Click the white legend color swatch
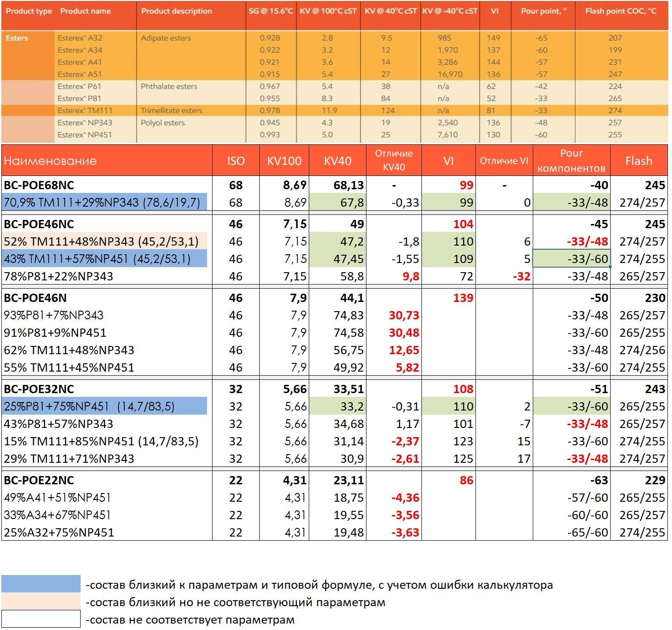This screenshot has height=630, width=672. pyautogui.click(x=41, y=619)
